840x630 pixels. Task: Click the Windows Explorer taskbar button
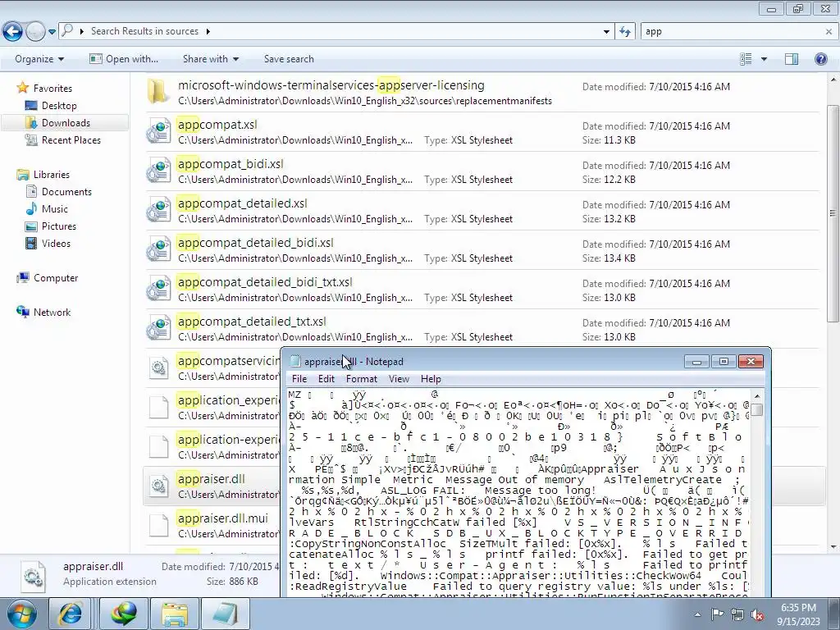[x=175, y=614]
